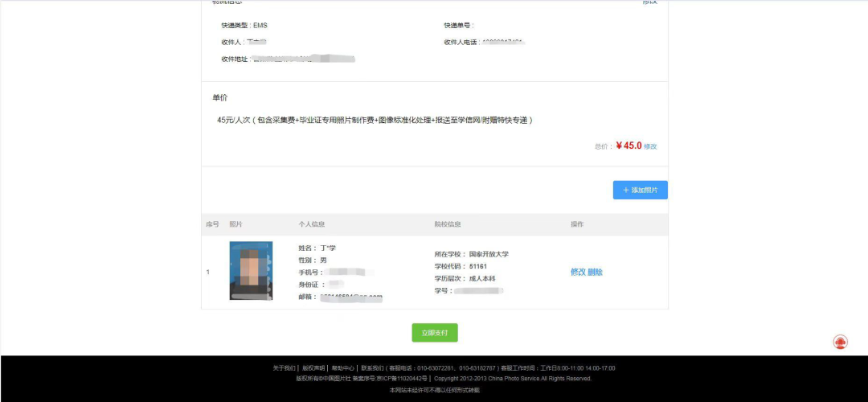Click the 性别：男 text
Viewport: 868px width, 402px height.
click(313, 260)
